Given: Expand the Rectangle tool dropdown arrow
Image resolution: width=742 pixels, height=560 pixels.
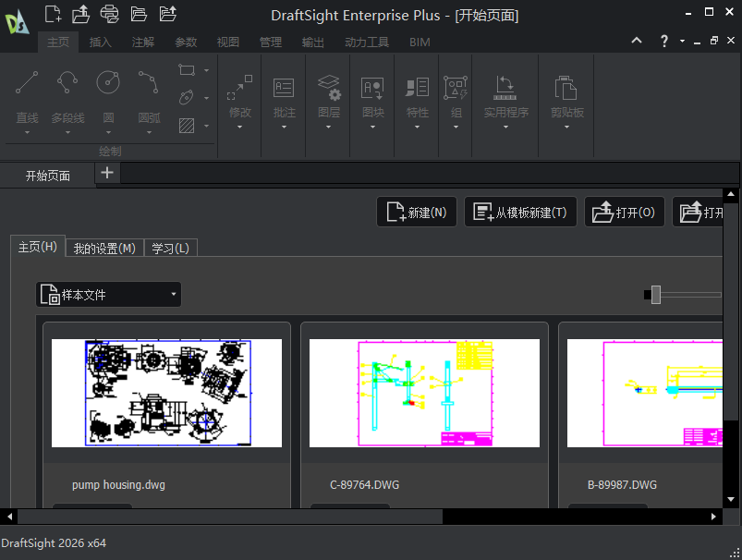Looking at the screenshot, I should click(206, 70).
